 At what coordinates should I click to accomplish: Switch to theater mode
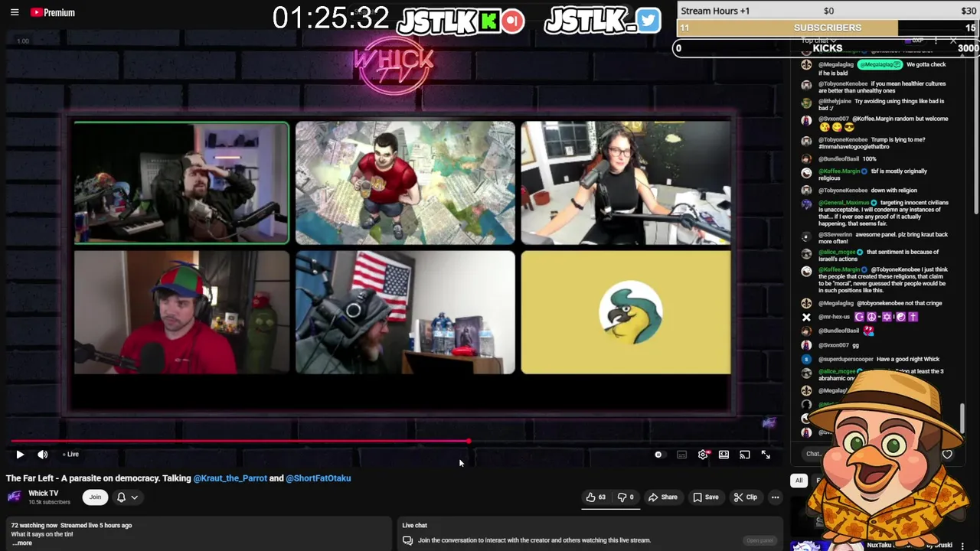tap(724, 455)
